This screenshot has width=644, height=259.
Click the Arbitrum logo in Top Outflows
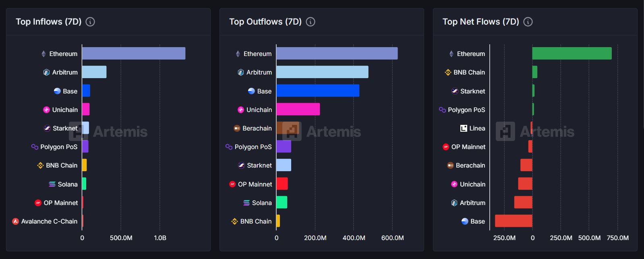coord(241,73)
